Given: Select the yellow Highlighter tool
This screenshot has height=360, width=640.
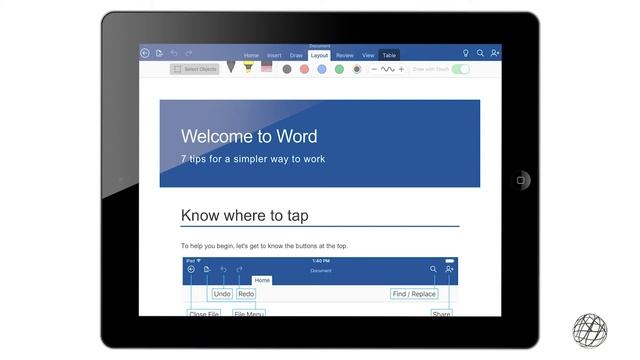Looking at the screenshot, I should (x=249, y=67).
